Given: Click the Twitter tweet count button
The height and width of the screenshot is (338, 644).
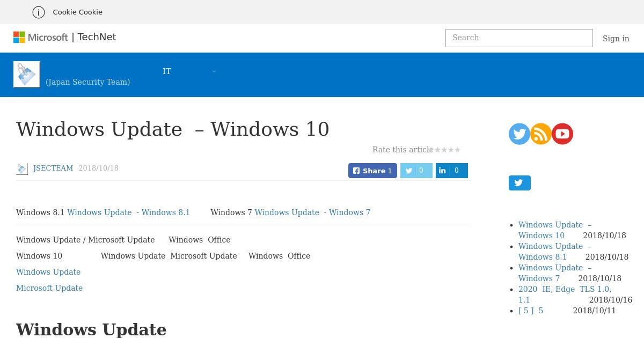Looking at the screenshot, I should pyautogui.click(x=416, y=171).
